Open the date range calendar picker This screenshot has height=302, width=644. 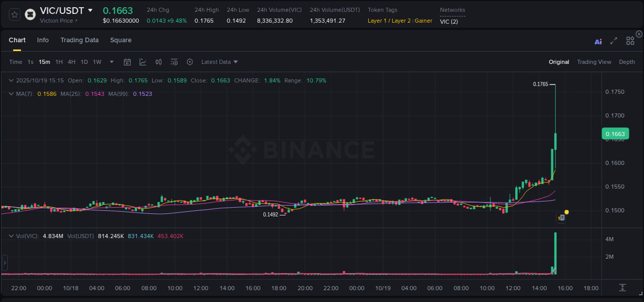click(127, 62)
